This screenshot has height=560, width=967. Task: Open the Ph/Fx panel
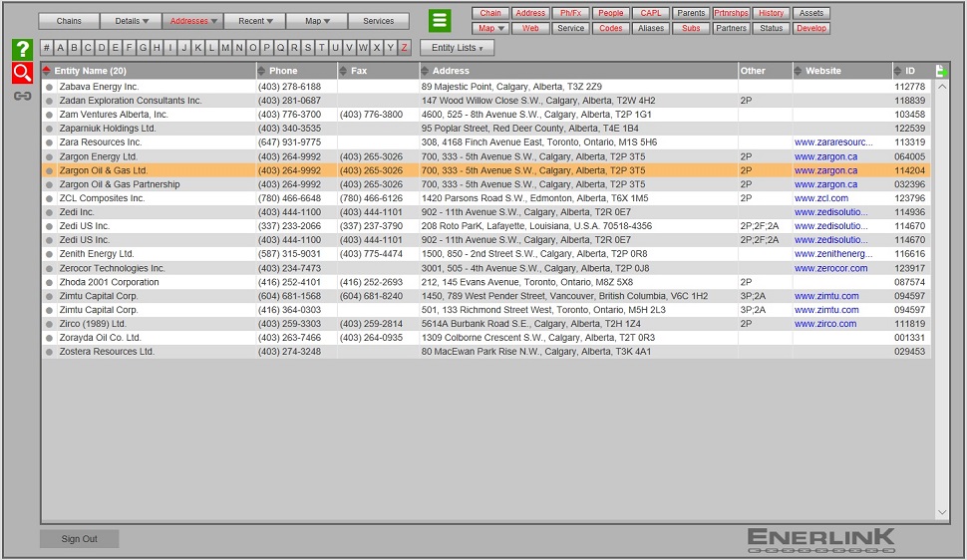[571, 13]
